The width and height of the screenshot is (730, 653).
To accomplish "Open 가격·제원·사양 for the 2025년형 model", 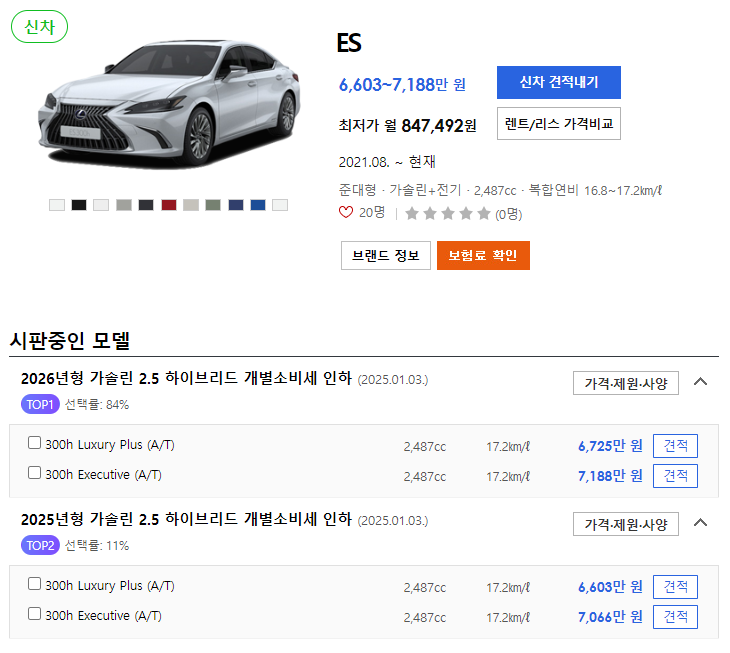I will tap(626, 524).
